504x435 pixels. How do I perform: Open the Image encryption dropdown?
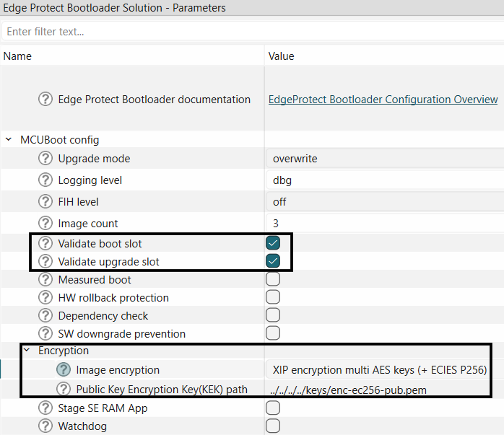coord(379,370)
